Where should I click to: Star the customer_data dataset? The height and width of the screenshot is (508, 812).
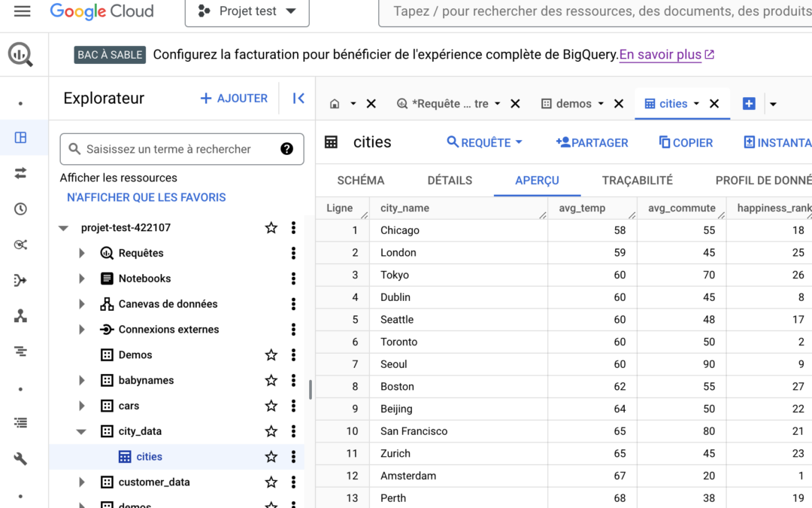(271, 482)
